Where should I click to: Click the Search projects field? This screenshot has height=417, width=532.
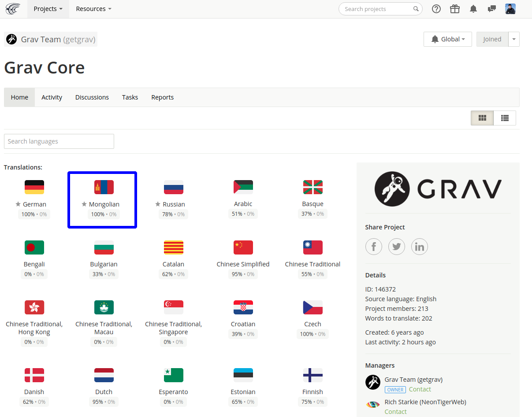[x=380, y=9]
